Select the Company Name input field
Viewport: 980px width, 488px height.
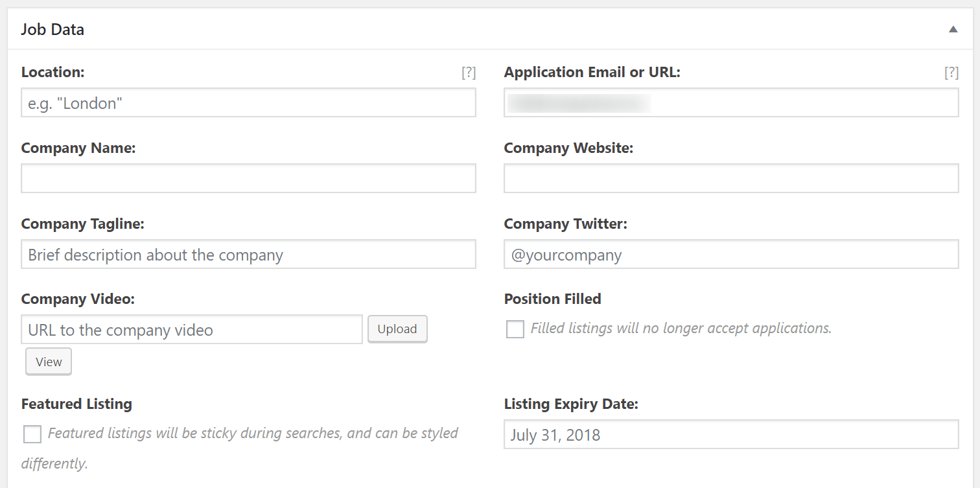[x=248, y=178]
